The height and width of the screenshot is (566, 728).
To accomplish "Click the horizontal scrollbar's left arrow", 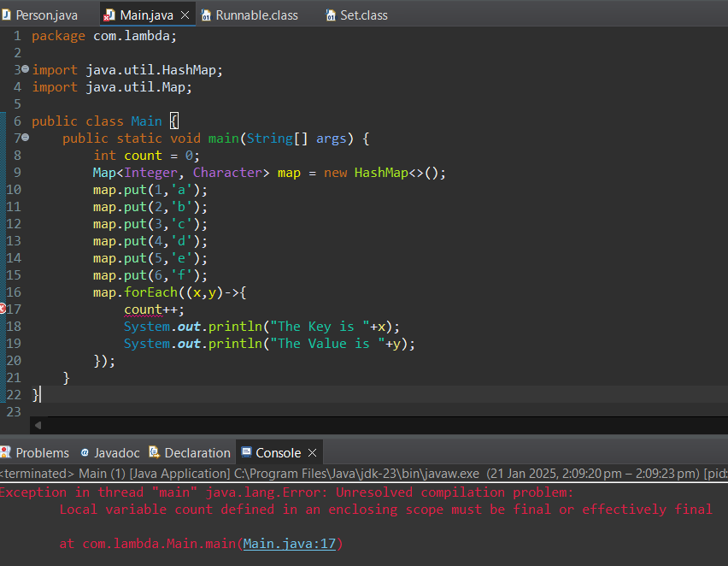I will (38, 425).
